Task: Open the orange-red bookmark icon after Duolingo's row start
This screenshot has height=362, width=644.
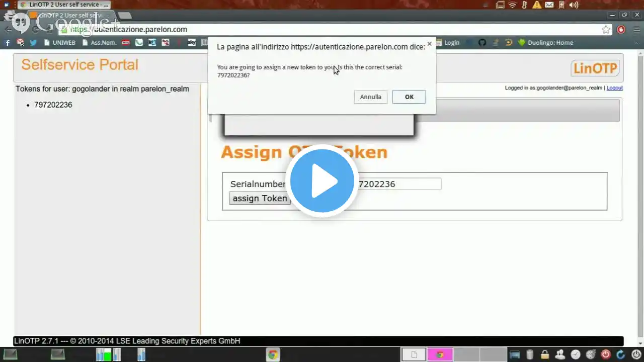Action: [x=509, y=43]
